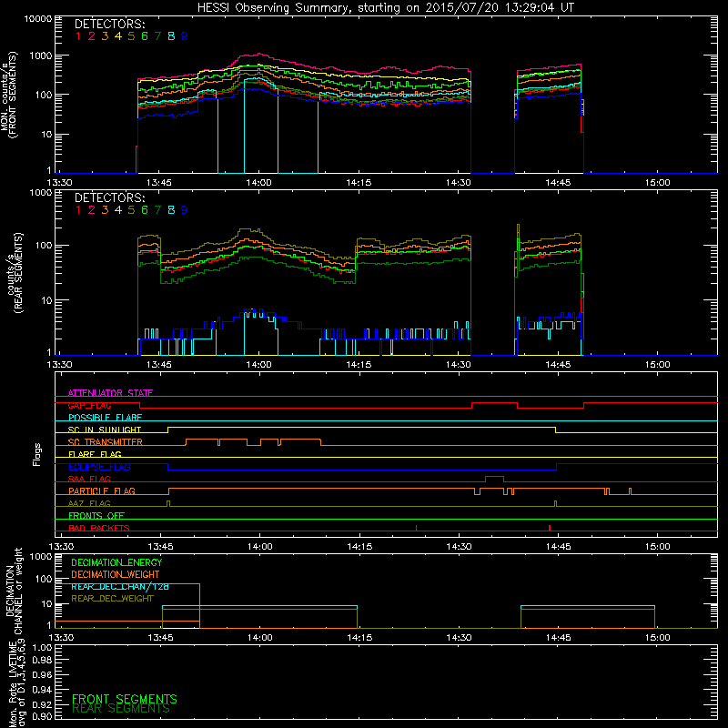Pick detector 8 in rear segments legend
The width and height of the screenshot is (728, 728).
tap(171, 210)
